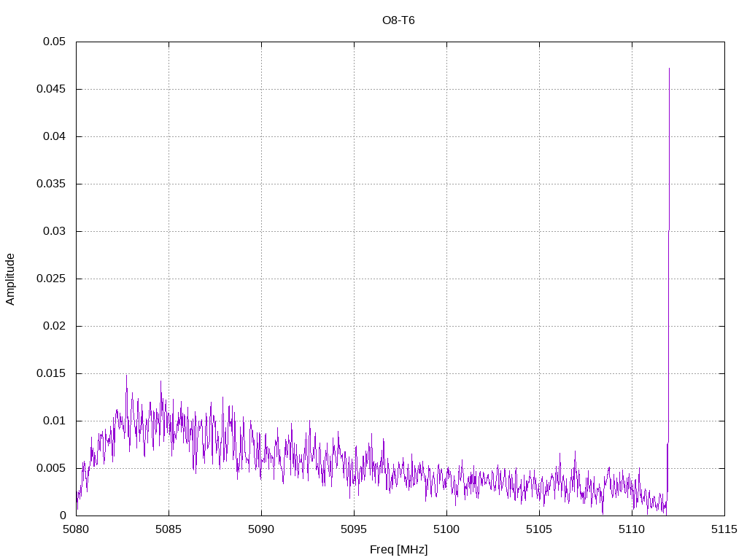Click the 5105 x-axis tick label

pos(539,529)
